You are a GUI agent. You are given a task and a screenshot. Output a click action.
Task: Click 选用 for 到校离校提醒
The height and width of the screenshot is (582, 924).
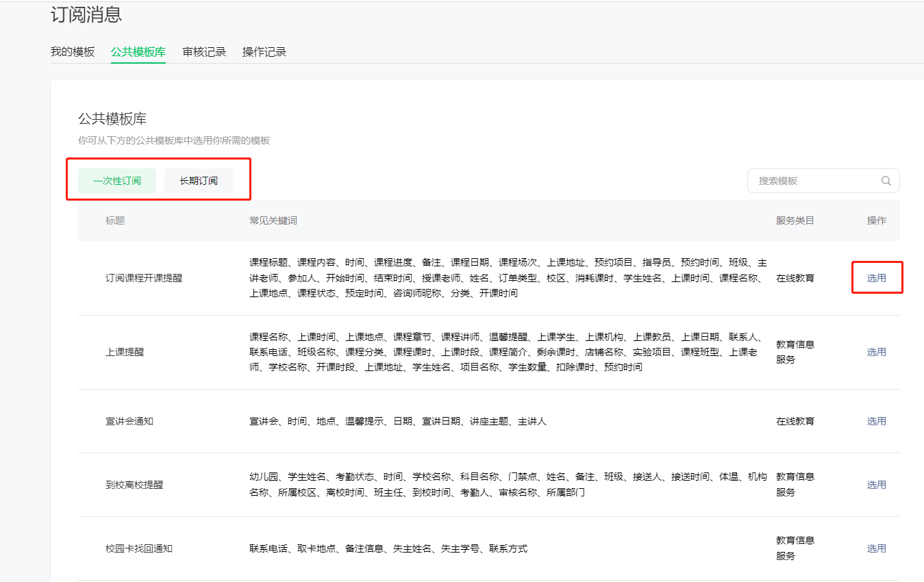tap(877, 485)
